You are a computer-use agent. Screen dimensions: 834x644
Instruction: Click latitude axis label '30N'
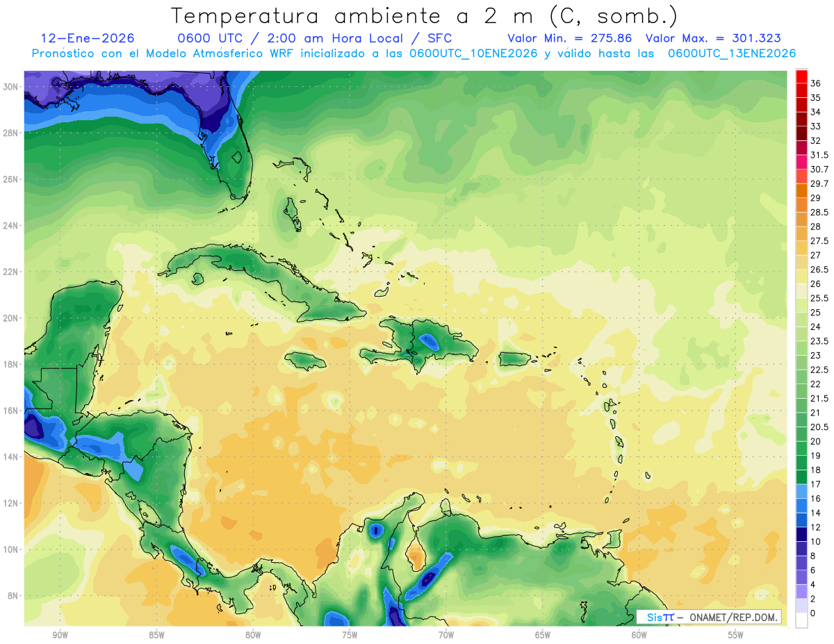(x=10, y=86)
